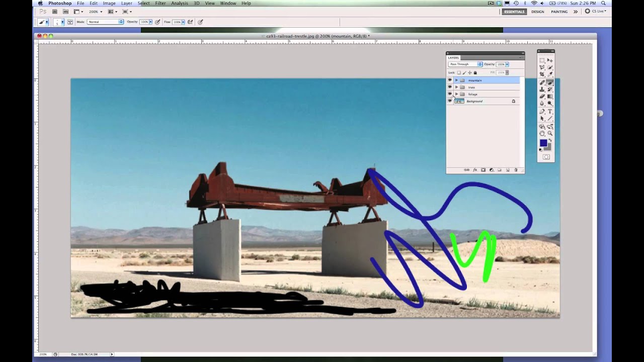Hide the truss group
644x362 pixels.
coord(450,87)
